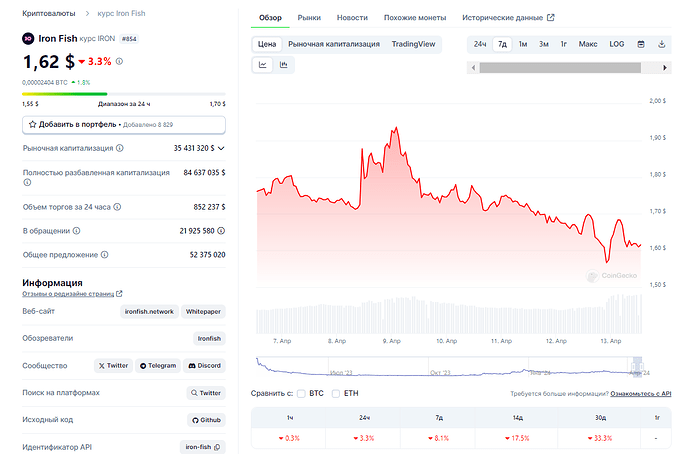The image size is (690, 454).
Task: Show info for Общее предложение
Action: coord(104,255)
